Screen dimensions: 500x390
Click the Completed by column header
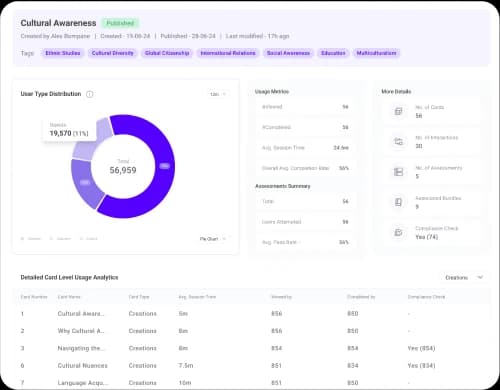[x=361, y=297]
